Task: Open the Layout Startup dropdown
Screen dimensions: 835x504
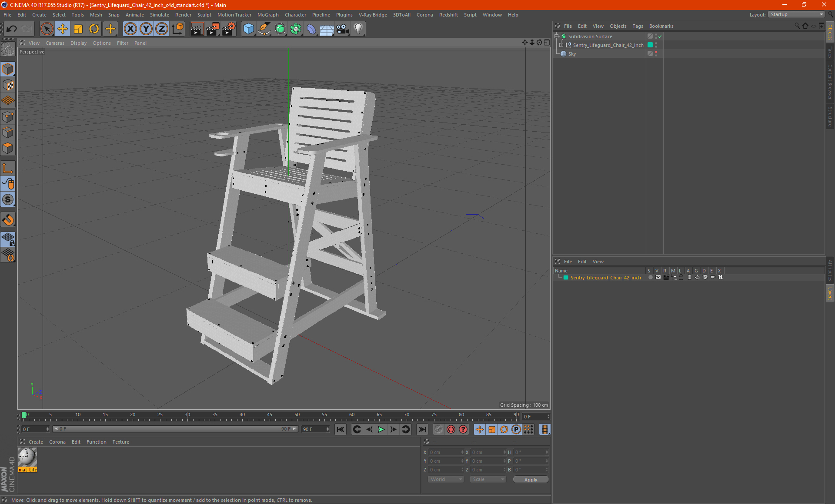Action: 796,14
